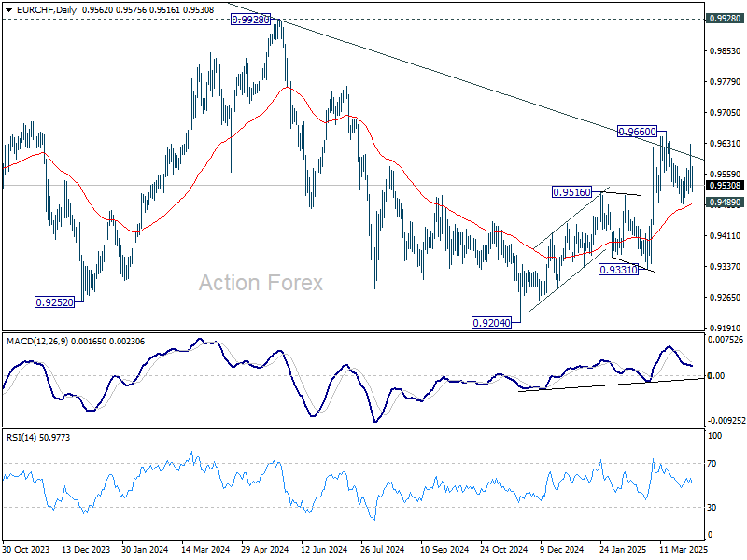Click the 0.95590 price axis value
This screenshot has width=747, height=560.
click(x=726, y=175)
